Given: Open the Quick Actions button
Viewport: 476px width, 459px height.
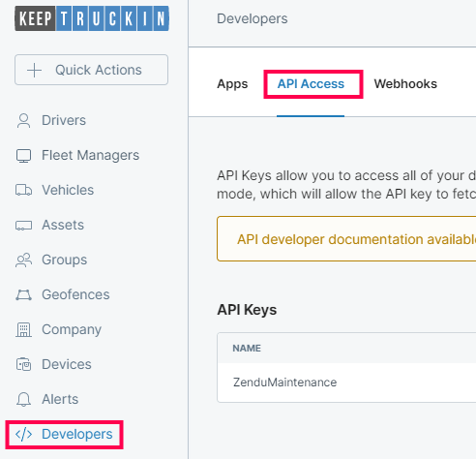Looking at the screenshot, I should [91, 70].
